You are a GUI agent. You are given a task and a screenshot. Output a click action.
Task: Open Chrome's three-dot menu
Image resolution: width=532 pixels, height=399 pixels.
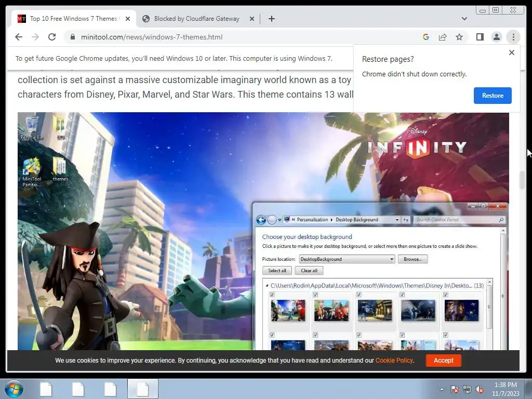(513, 37)
